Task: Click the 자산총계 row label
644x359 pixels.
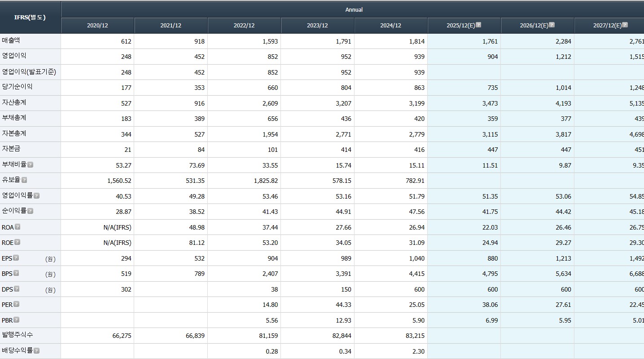Action: tap(14, 102)
